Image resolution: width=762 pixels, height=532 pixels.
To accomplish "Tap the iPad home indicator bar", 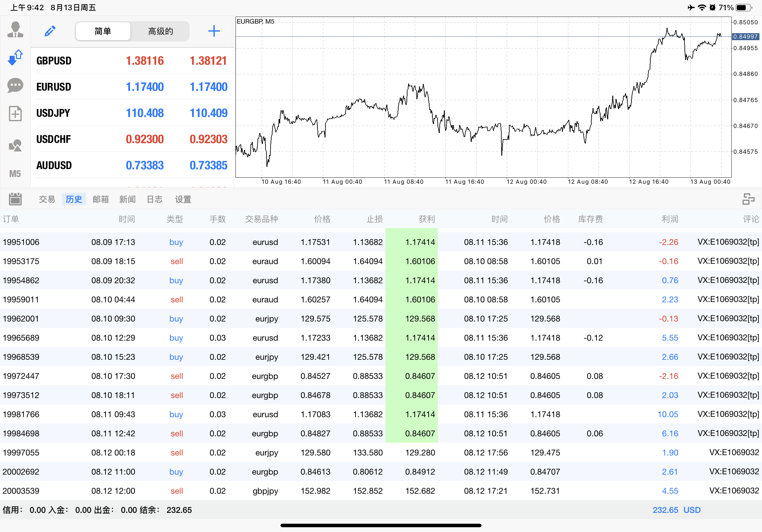I will (381, 525).
